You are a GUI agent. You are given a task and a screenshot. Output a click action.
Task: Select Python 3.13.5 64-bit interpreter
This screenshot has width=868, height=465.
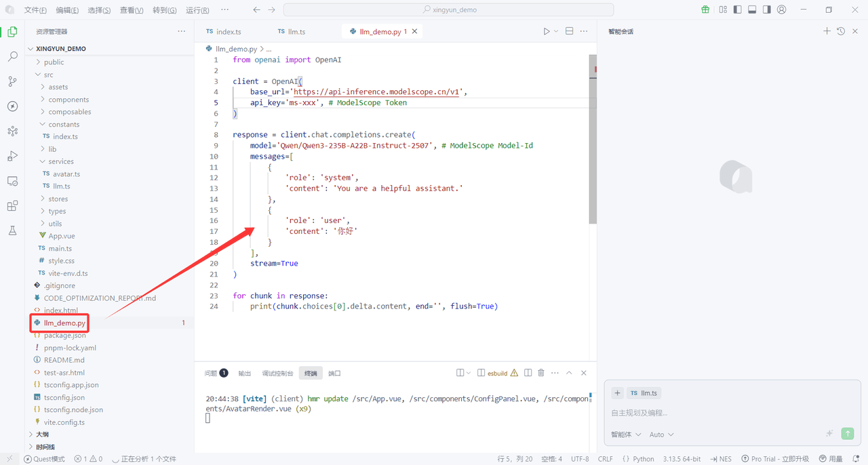pyautogui.click(x=682, y=459)
